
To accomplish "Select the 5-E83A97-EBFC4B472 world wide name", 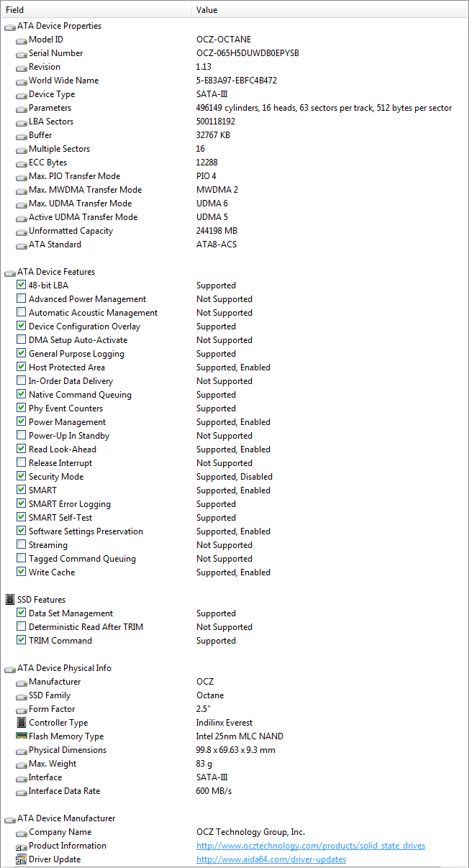I will [236, 81].
